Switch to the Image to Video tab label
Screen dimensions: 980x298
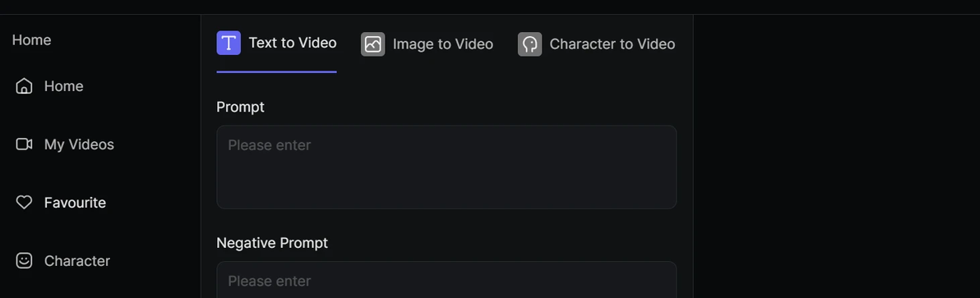pyautogui.click(x=443, y=44)
